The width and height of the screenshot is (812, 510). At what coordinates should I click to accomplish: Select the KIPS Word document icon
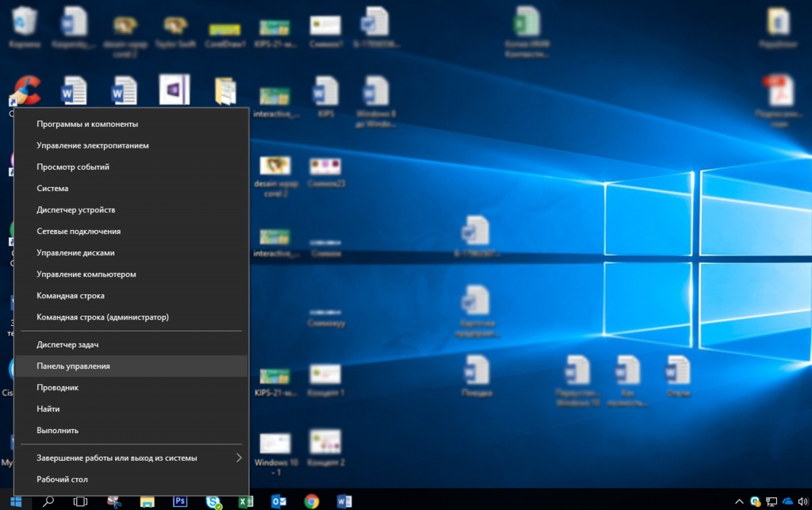[326, 97]
